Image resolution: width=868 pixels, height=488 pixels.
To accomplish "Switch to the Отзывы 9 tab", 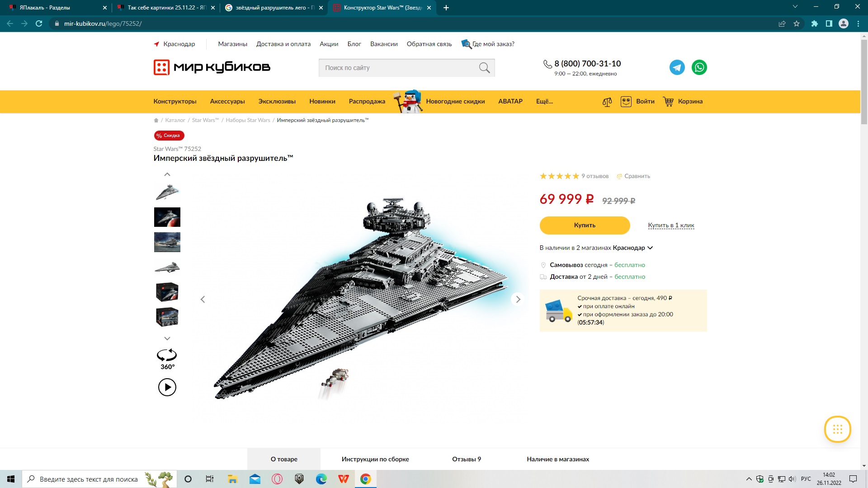I will pos(467,459).
